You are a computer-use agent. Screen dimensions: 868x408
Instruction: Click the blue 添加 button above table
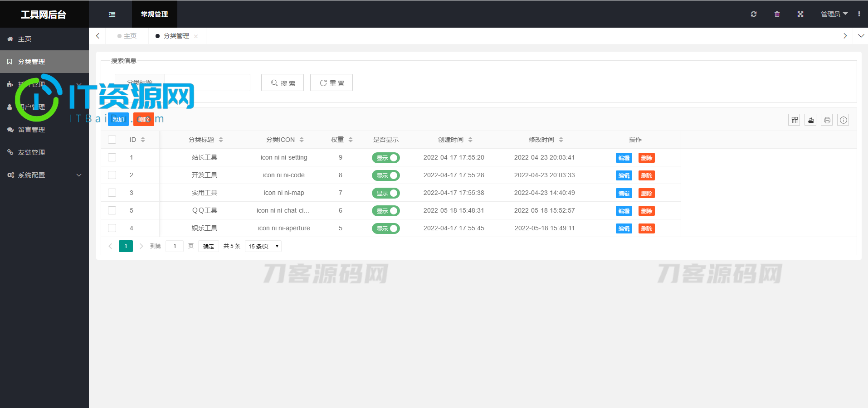coord(118,119)
